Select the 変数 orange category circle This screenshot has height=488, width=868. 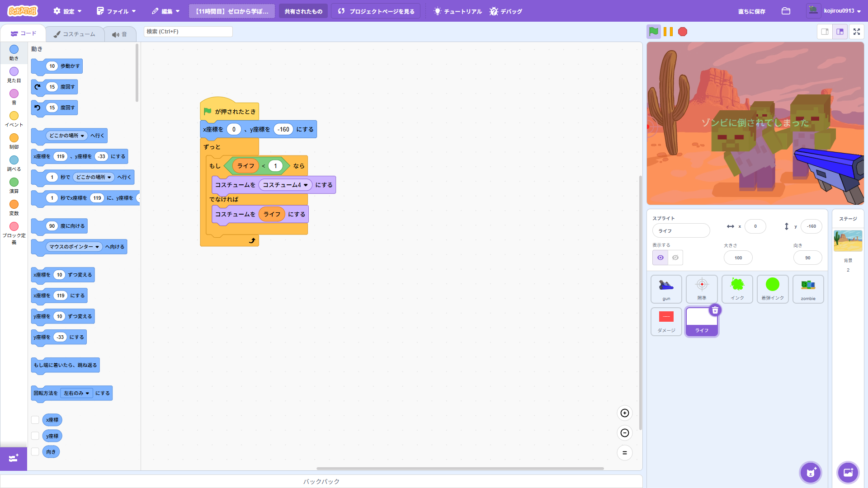tap(14, 205)
